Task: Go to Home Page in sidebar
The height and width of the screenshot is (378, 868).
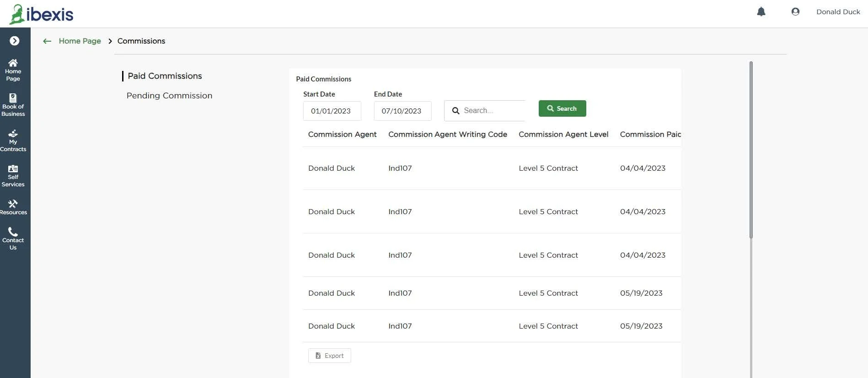Action: point(13,70)
